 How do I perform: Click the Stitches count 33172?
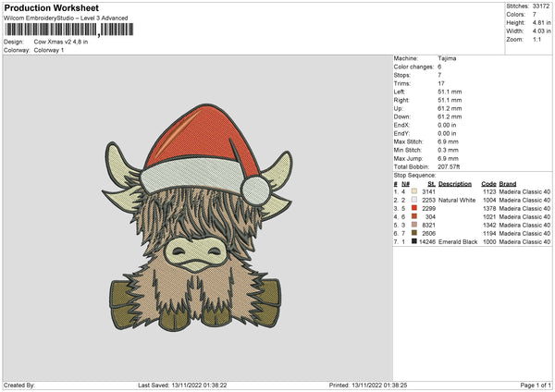tap(542, 6)
